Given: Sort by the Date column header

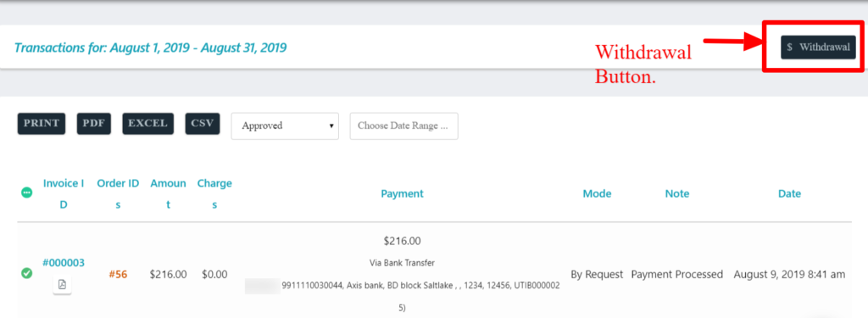Looking at the screenshot, I should [x=789, y=193].
